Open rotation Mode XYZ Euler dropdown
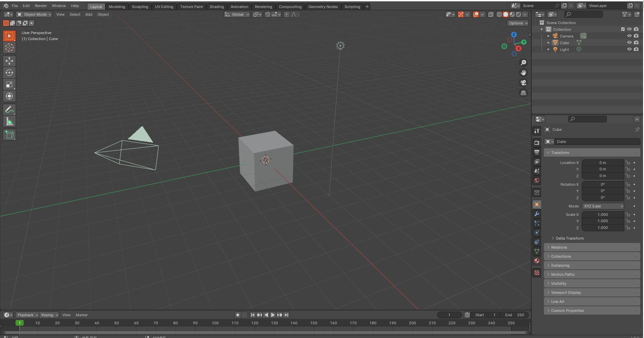Viewport: 644px width, 338px height. [x=603, y=206]
